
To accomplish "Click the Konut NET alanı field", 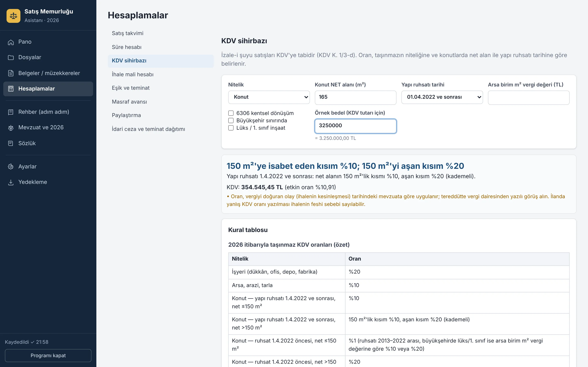I will click(x=355, y=97).
